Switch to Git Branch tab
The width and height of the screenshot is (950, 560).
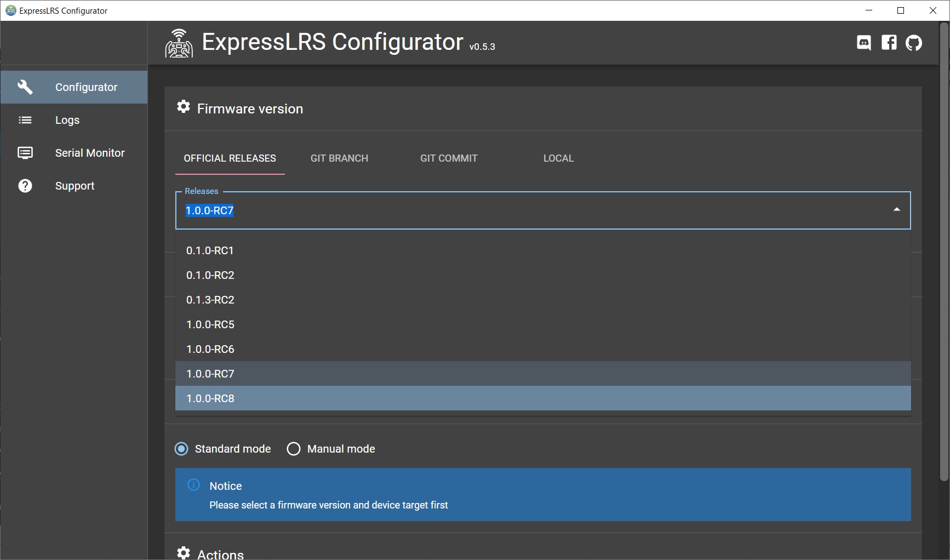(340, 158)
